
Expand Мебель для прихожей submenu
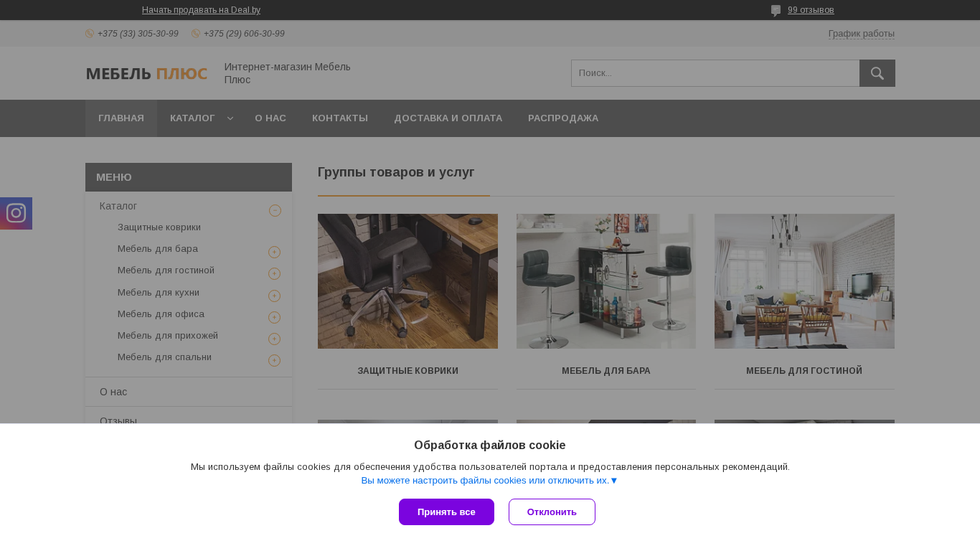point(274,339)
